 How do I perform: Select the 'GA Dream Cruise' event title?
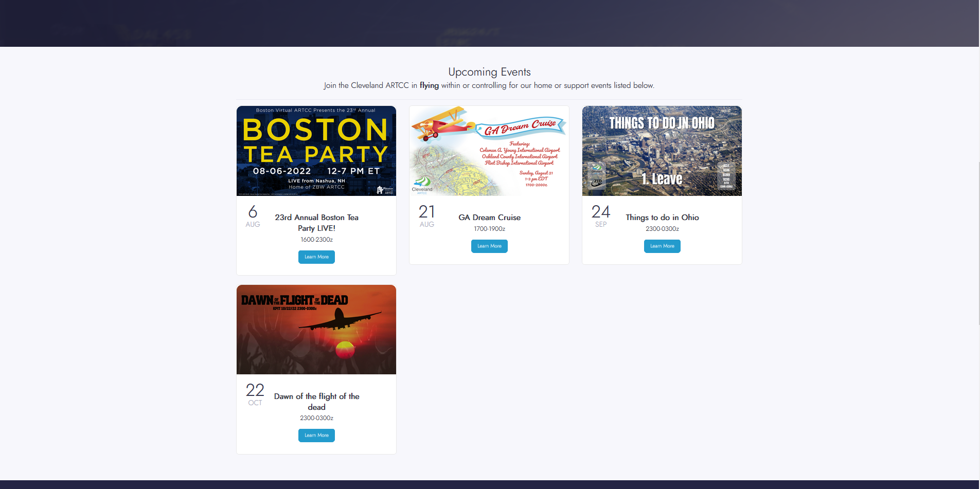(489, 218)
